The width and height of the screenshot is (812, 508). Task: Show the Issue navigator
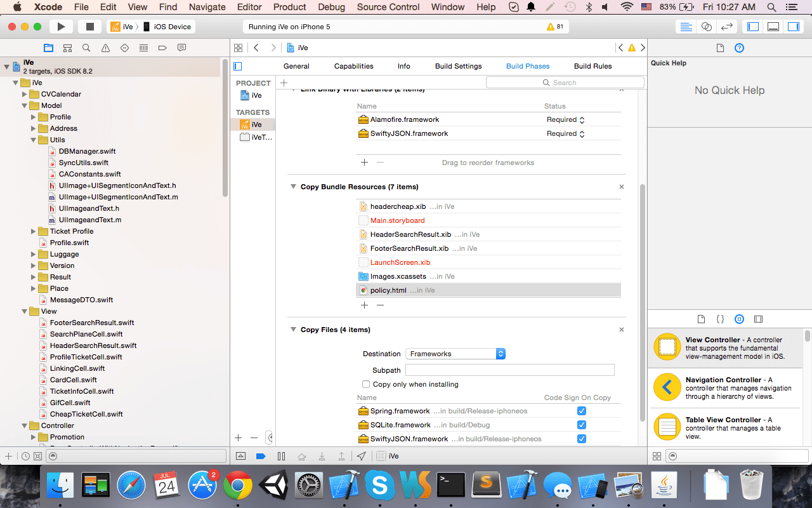point(105,48)
